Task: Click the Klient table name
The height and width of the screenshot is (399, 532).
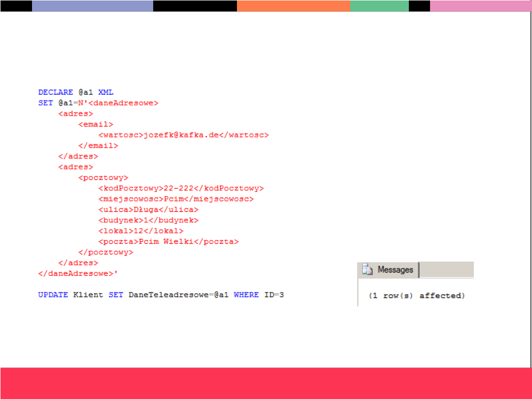Action: [88, 295]
